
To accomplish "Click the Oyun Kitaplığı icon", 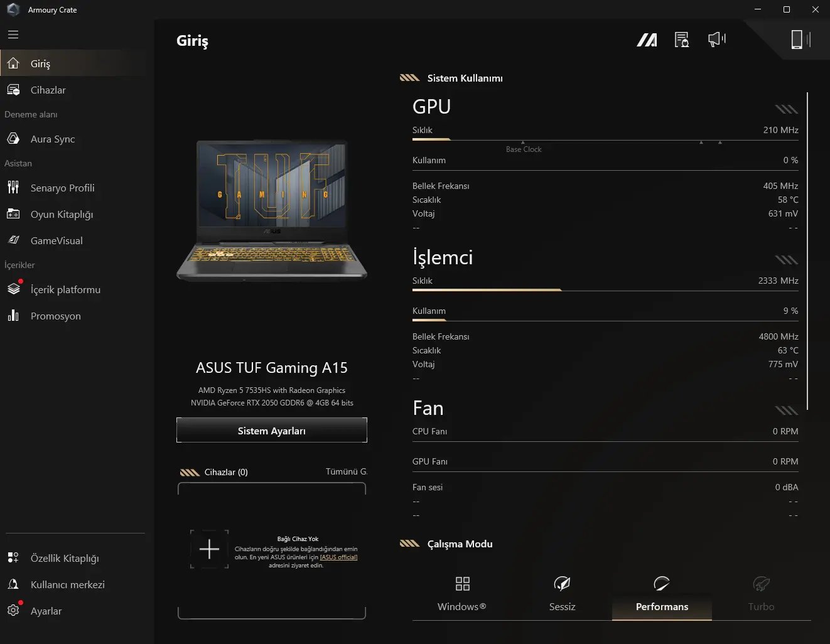I will [x=13, y=214].
